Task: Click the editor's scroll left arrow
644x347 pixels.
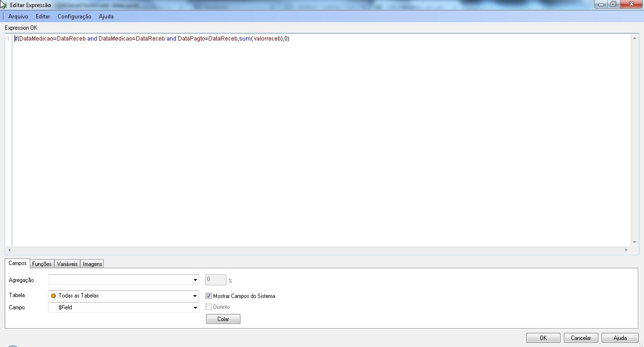Action: [x=9, y=250]
